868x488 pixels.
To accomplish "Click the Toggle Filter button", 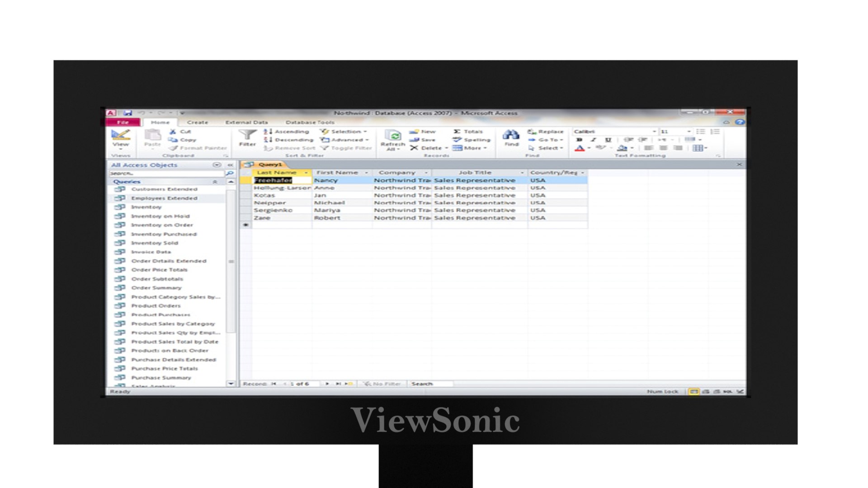I will tap(346, 148).
